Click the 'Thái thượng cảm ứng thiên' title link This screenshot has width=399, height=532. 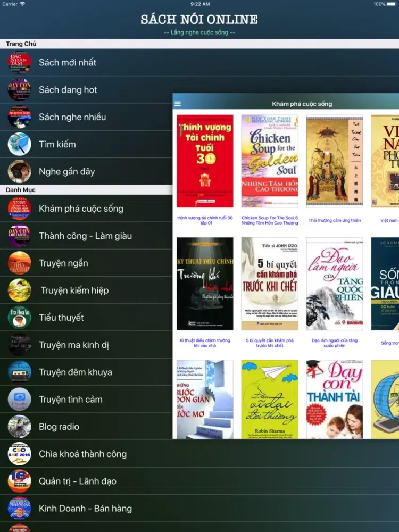[335, 220]
